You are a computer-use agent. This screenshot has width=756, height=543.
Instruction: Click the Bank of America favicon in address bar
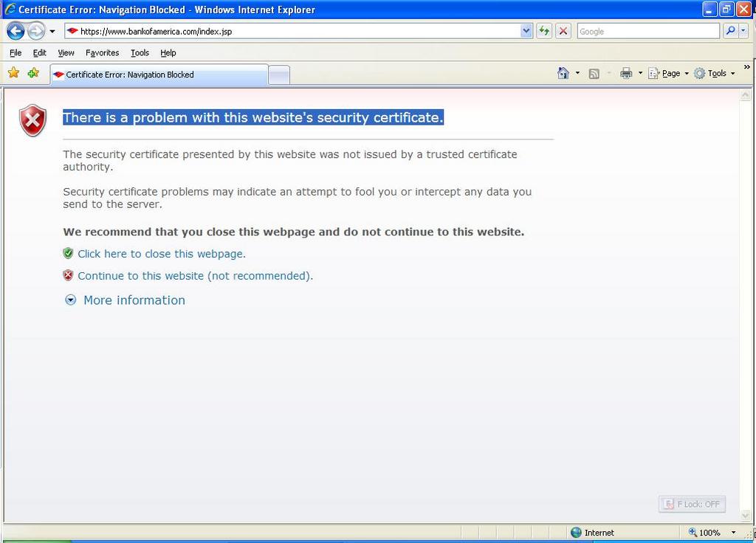72,31
